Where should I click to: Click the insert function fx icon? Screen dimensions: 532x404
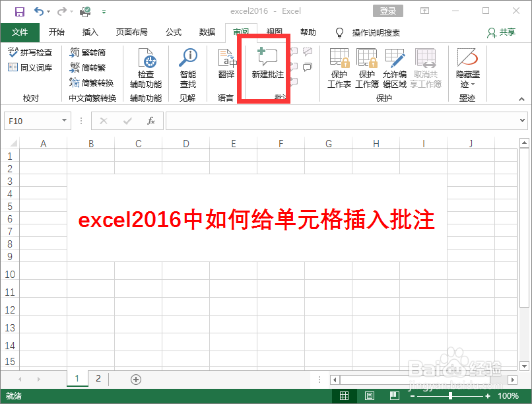151,121
